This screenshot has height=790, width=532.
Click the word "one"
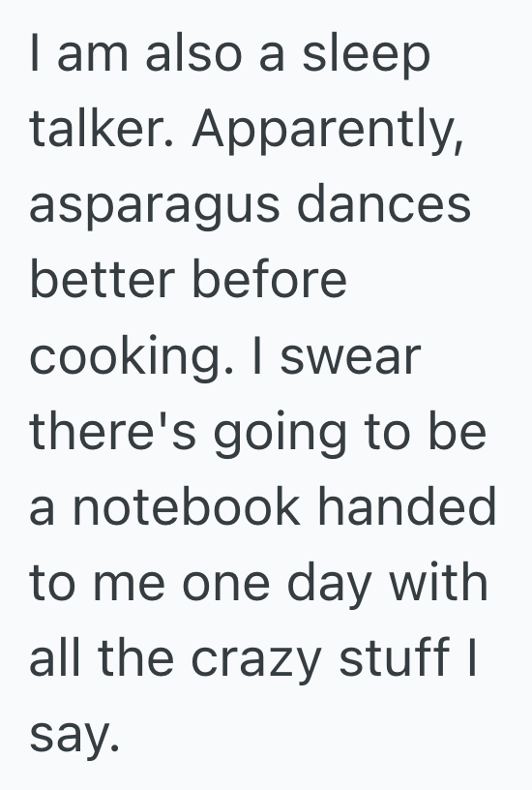tap(226, 585)
